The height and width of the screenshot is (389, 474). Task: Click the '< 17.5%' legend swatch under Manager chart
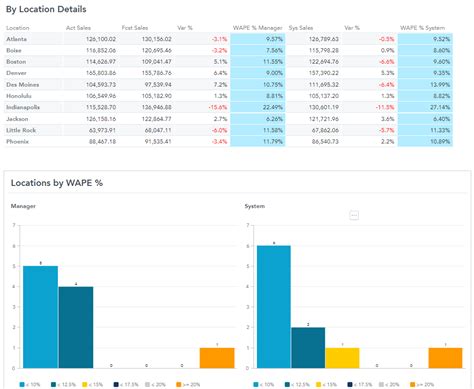tap(116, 385)
